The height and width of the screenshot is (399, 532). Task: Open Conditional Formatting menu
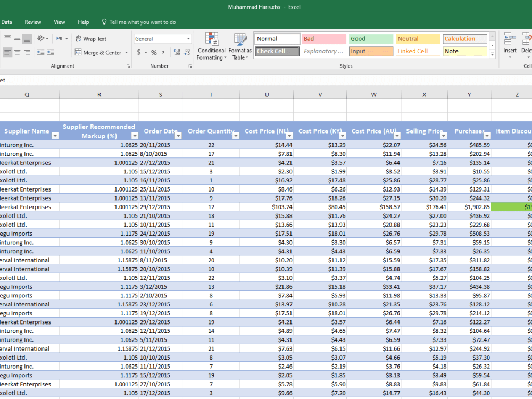click(x=212, y=46)
